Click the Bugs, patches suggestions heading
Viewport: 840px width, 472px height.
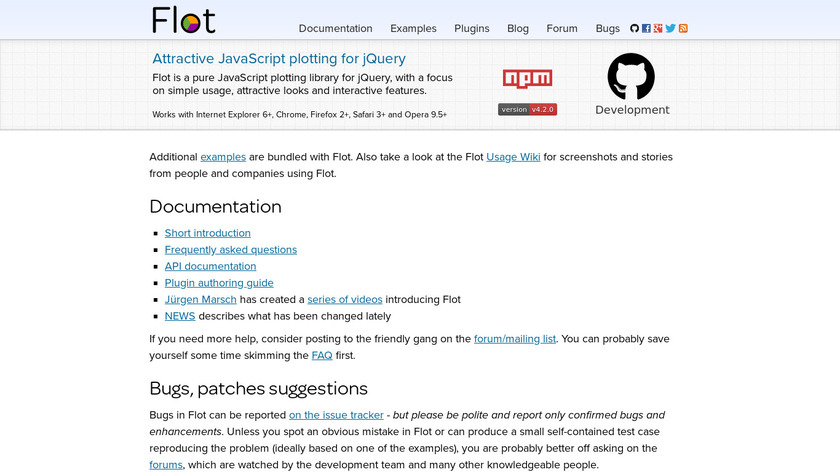pyautogui.click(x=258, y=388)
